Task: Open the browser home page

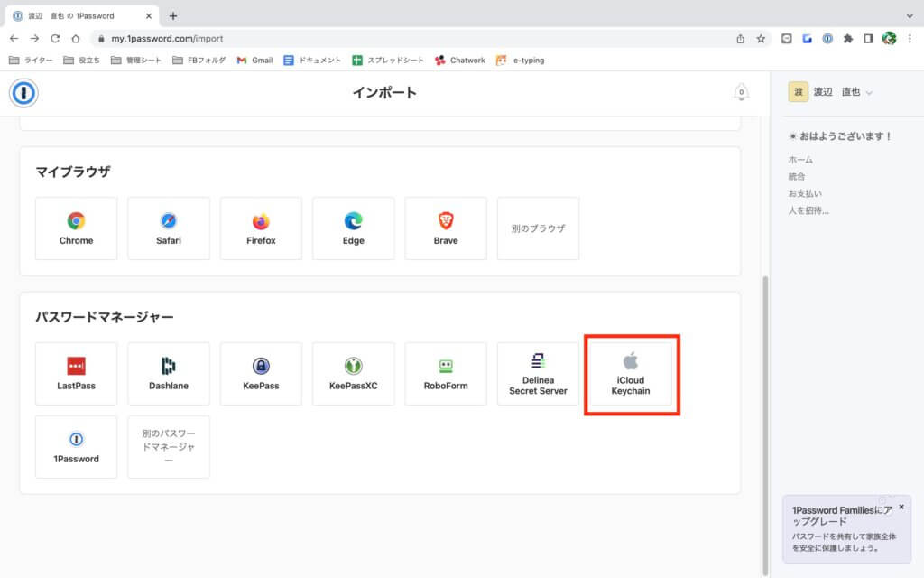Action: pos(76,38)
